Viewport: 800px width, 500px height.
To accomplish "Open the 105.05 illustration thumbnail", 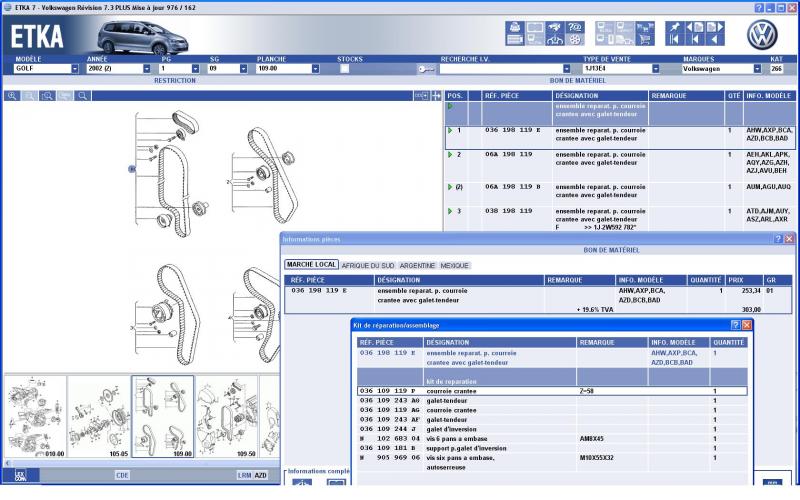I will pos(99,417).
